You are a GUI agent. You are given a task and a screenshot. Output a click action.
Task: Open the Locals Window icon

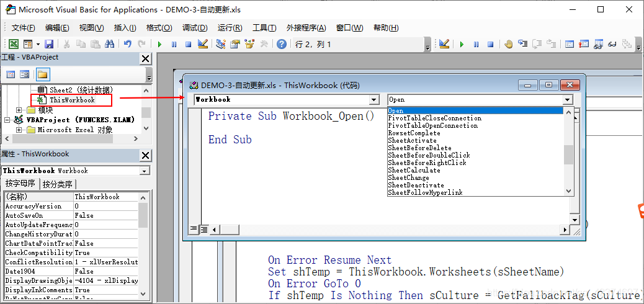[570, 45]
